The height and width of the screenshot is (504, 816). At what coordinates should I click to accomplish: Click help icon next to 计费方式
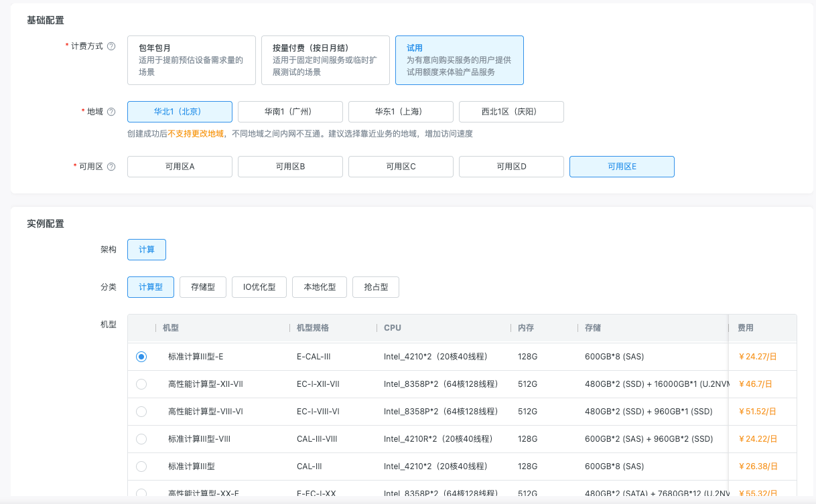[x=111, y=47]
